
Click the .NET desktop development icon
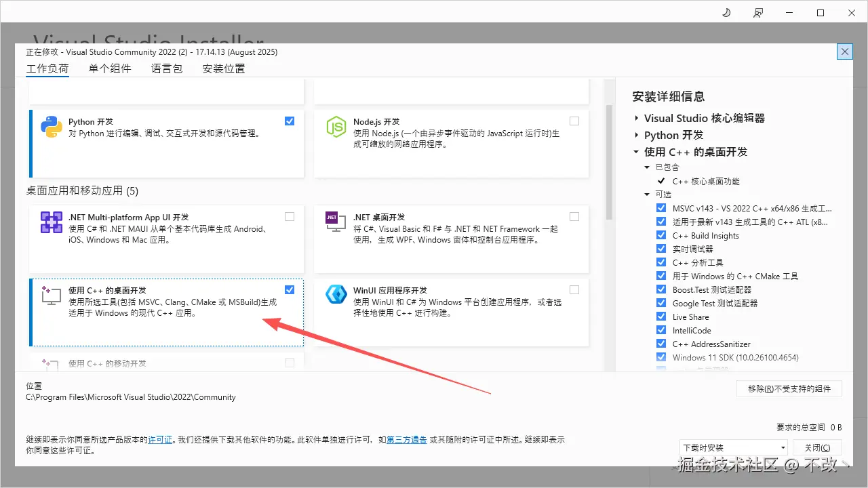336,222
